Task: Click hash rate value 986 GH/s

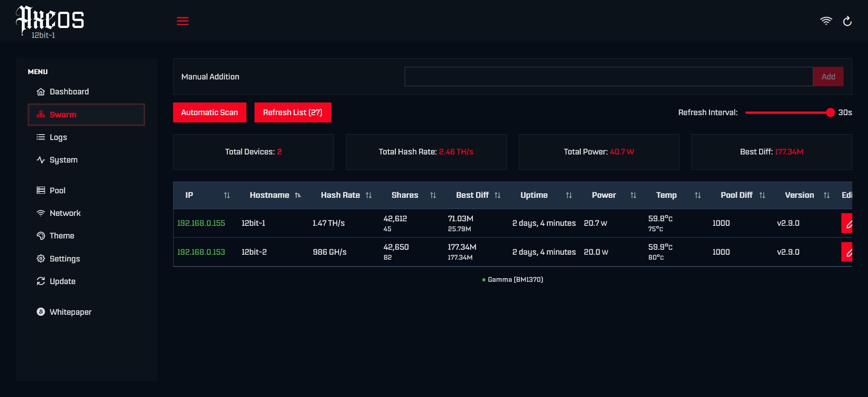Action: [x=330, y=252]
